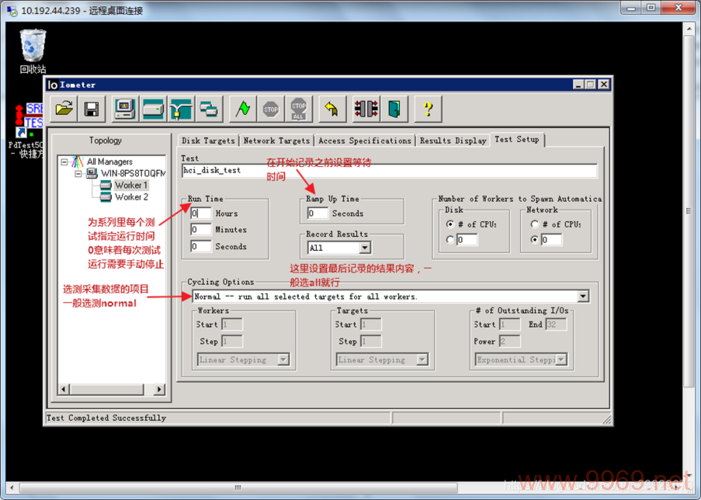The width and height of the screenshot is (701, 500).
Task: Exit Iometer with the door icon
Action: (x=394, y=109)
